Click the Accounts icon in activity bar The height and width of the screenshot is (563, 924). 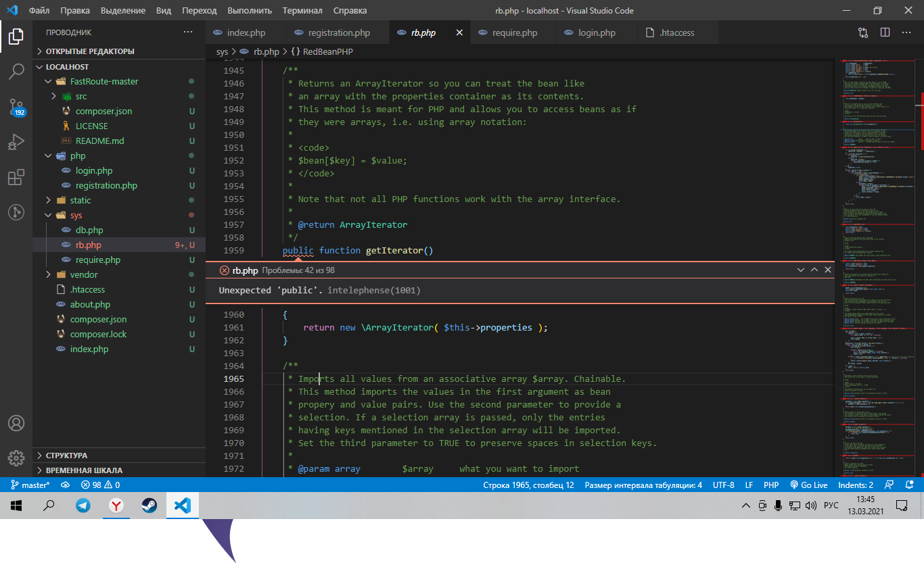pyautogui.click(x=16, y=423)
